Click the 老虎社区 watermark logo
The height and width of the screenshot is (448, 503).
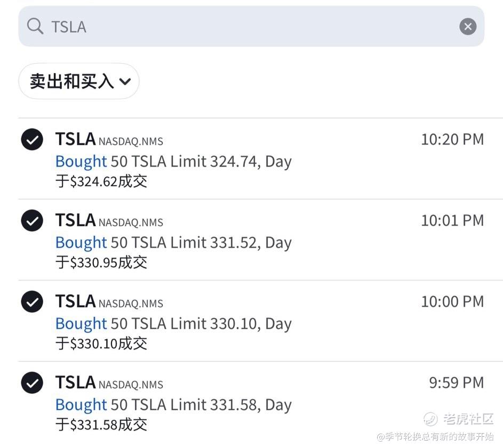click(459, 419)
